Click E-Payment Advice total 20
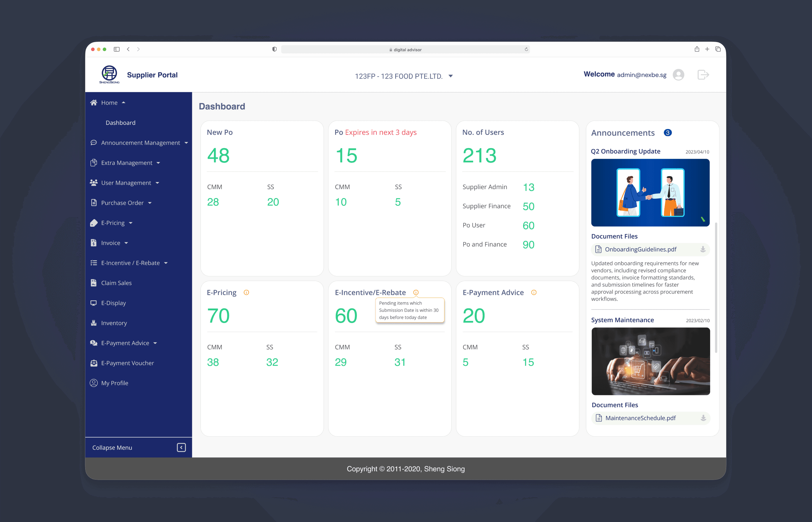The image size is (812, 522). [x=474, y=316]
